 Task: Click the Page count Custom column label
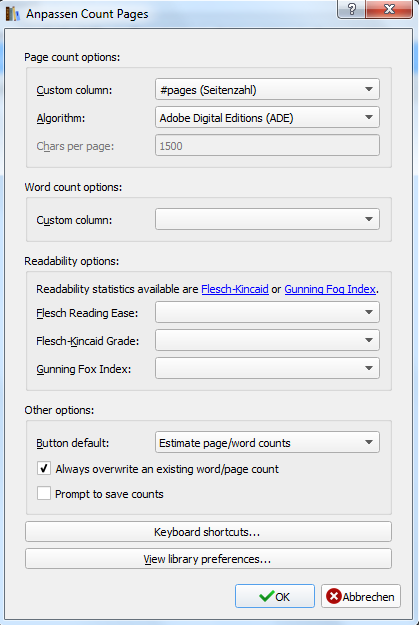[74, 90]
